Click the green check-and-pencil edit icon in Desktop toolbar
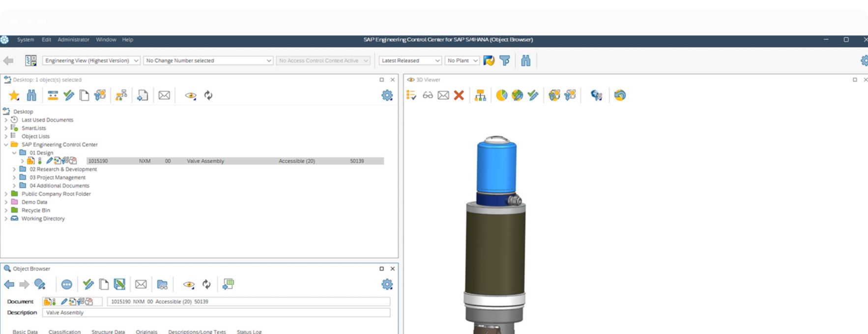The width and height of the screenshot is (868, 334). tap(69, 95)
